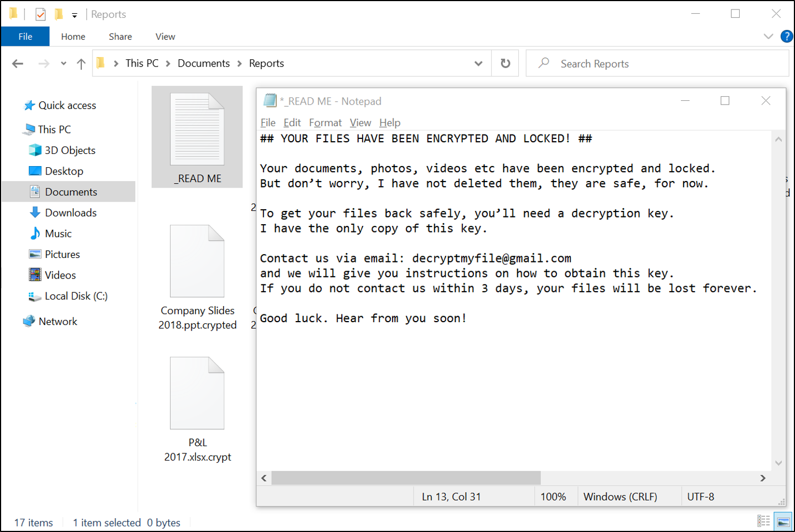Viewport: 795px width, 532px height.
Task: Select P&L 2017.xlsx.crypt file icon
Action: click(197, 393)
